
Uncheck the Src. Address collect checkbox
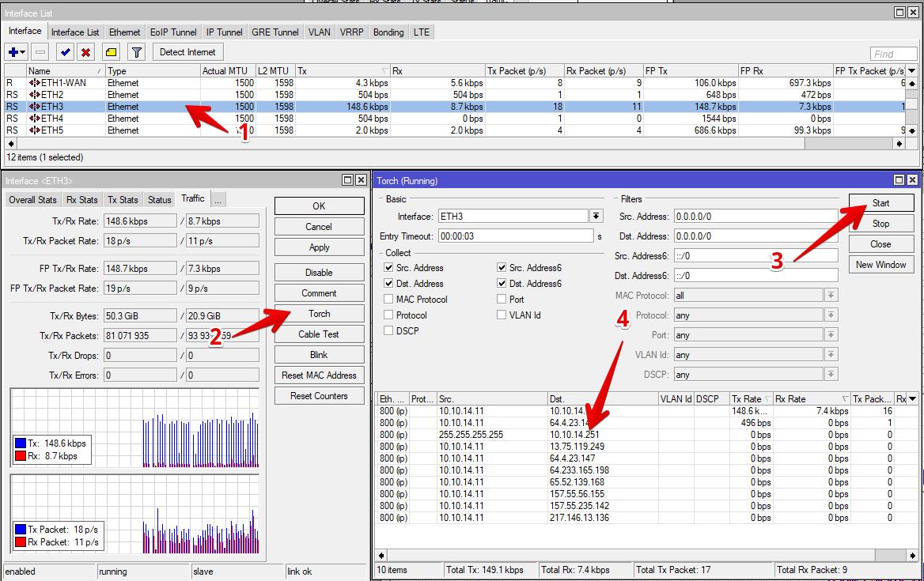click(388, 268)
